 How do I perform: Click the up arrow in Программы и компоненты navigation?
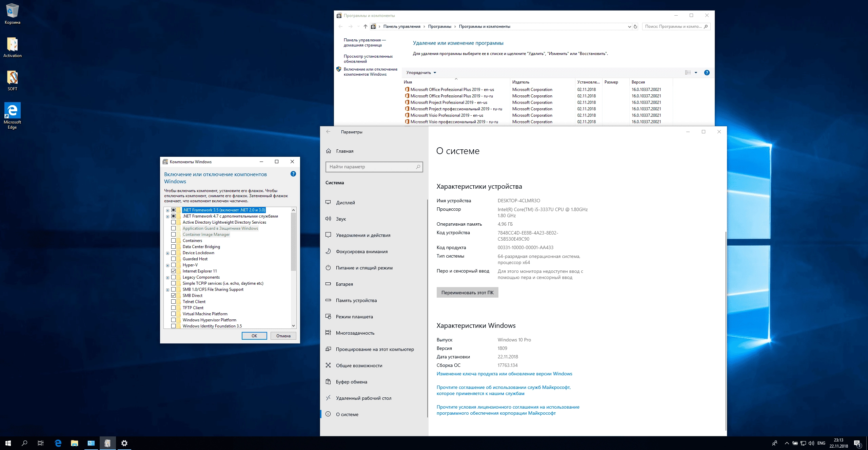(365, 26)
